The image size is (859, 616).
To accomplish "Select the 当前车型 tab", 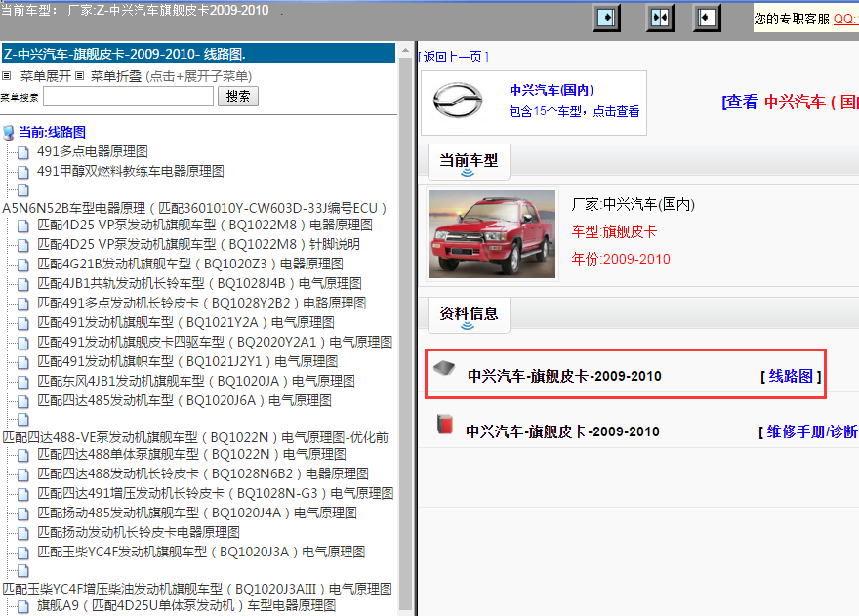I will [469, 162].
